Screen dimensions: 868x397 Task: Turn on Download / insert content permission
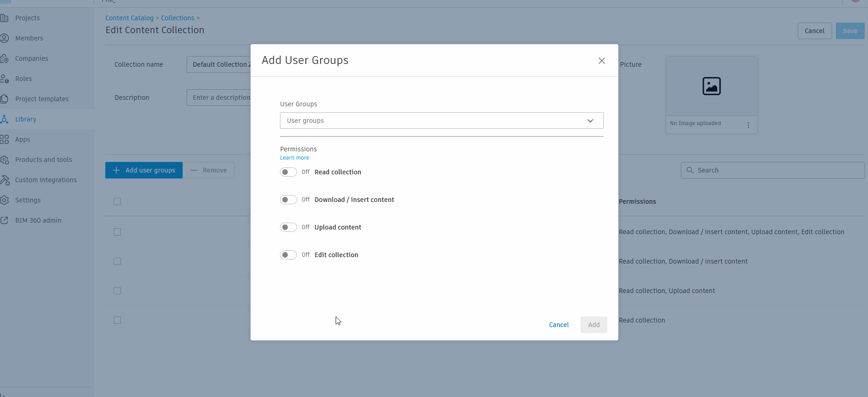[288, 200]
